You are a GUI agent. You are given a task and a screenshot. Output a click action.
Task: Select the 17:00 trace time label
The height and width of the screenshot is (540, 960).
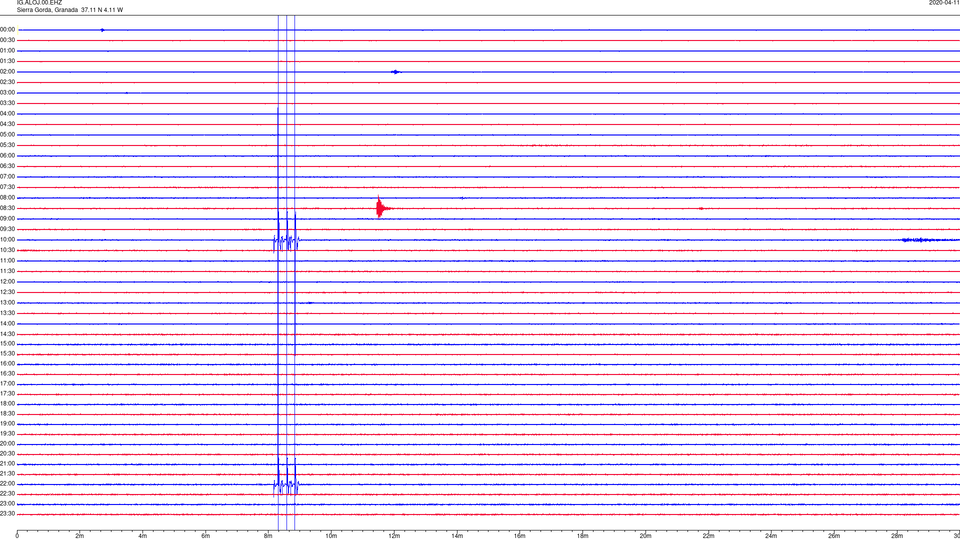[x=7, y=384]
